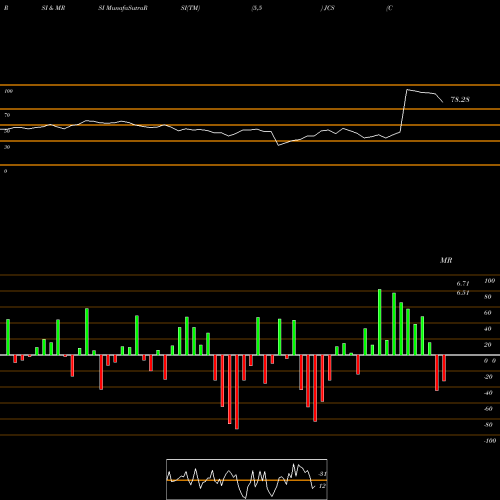Select the value 6.51 beside the histogram
Image resolution: width=500 pixels, height=500 pixels.
[463, 293]
